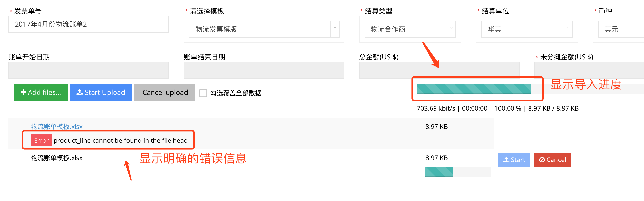Click the upload icon on Start Upload
Image resolution: width=644 pixels, height=201 pixels.
click(x=80, y=92)
